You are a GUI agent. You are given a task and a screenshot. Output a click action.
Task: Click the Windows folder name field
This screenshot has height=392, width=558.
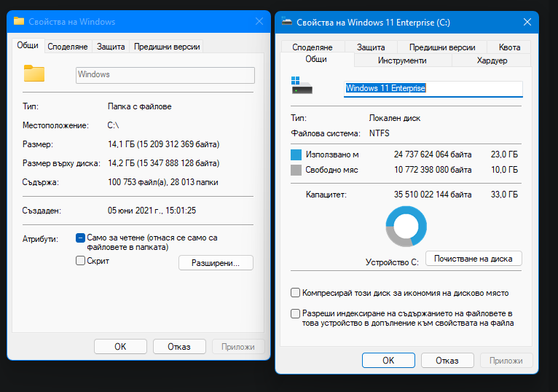(165, 75)
